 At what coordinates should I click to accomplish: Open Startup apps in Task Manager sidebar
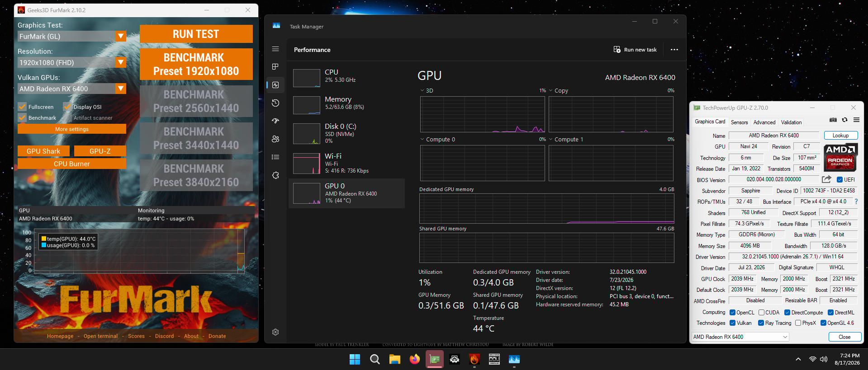(275, 121)
